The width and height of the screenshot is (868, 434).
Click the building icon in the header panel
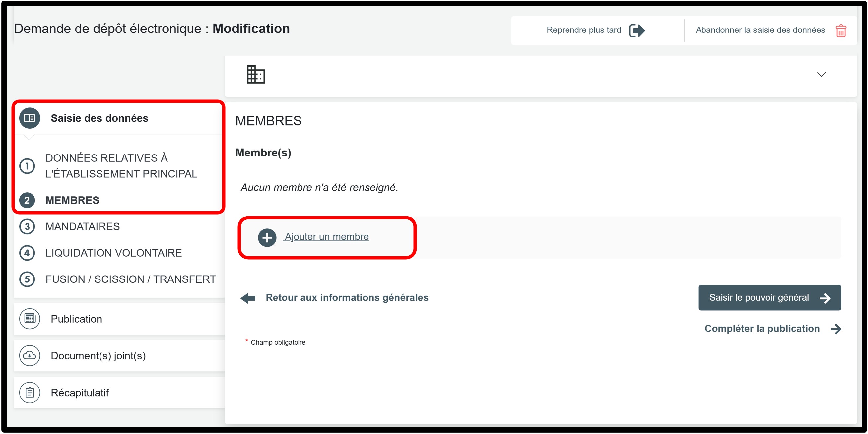point(256,75)
